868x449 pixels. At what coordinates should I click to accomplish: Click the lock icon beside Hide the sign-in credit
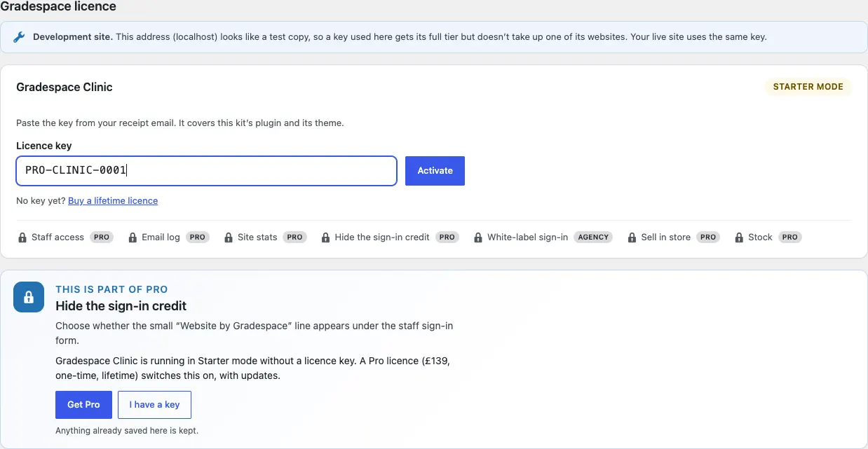click(325, 237)
